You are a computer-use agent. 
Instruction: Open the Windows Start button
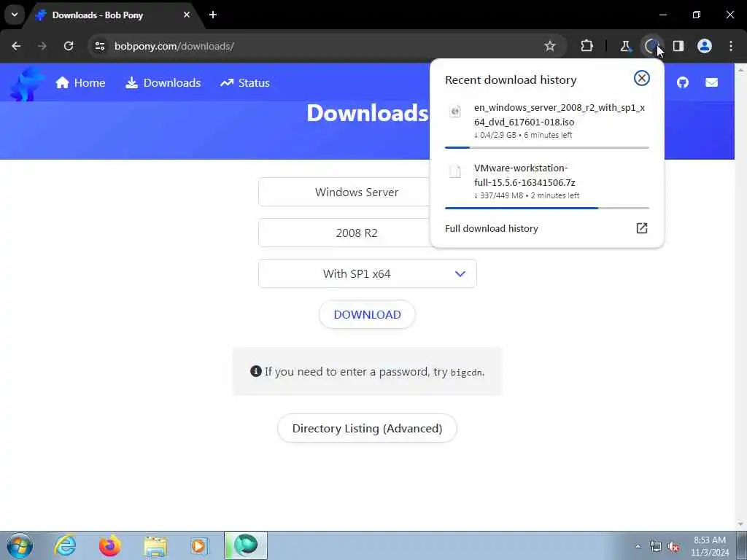coord(20,545)
